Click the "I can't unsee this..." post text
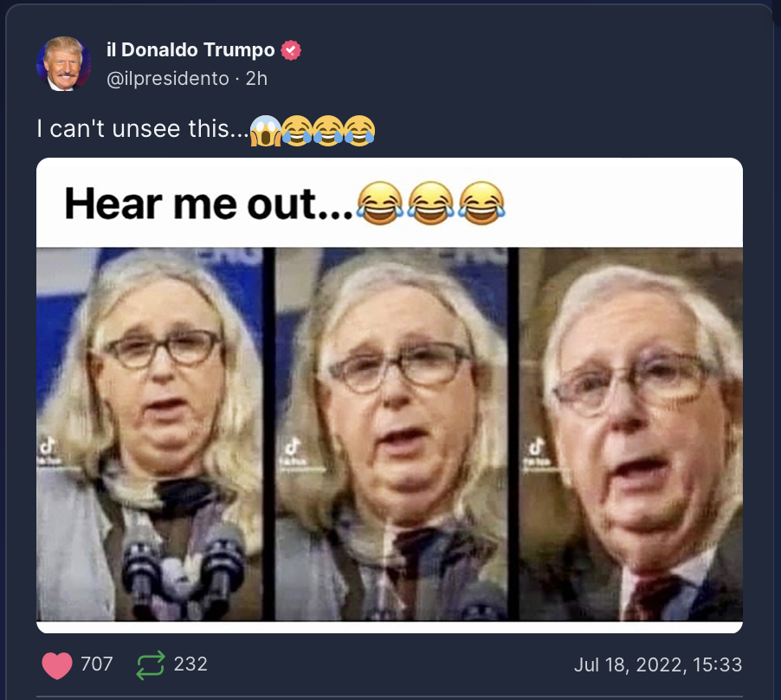781x700 pixels. point(143,129)
